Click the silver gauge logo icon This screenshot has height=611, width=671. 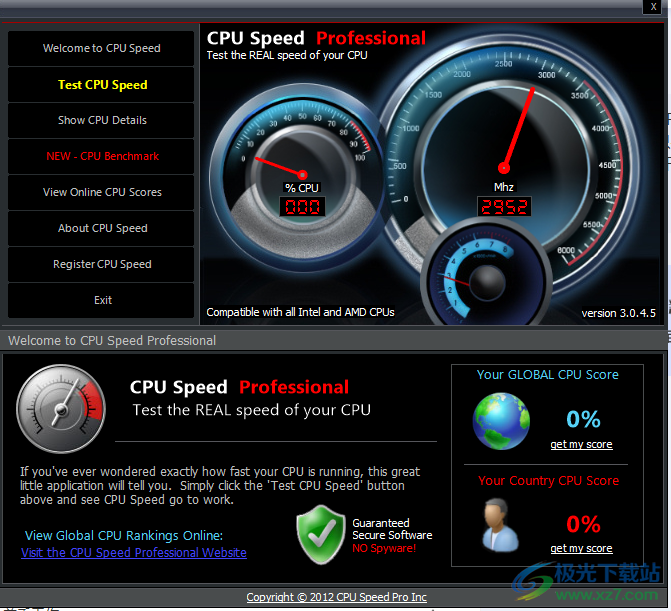point(61,409)
